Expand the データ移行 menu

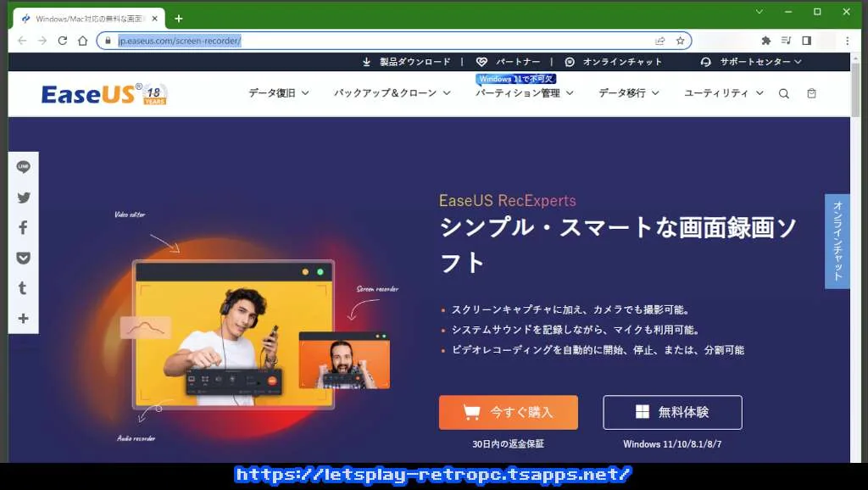629,93
